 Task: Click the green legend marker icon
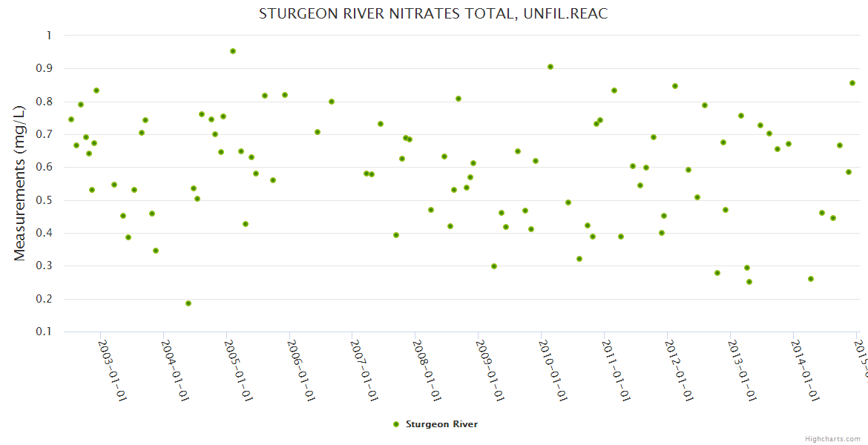[395, 424]
